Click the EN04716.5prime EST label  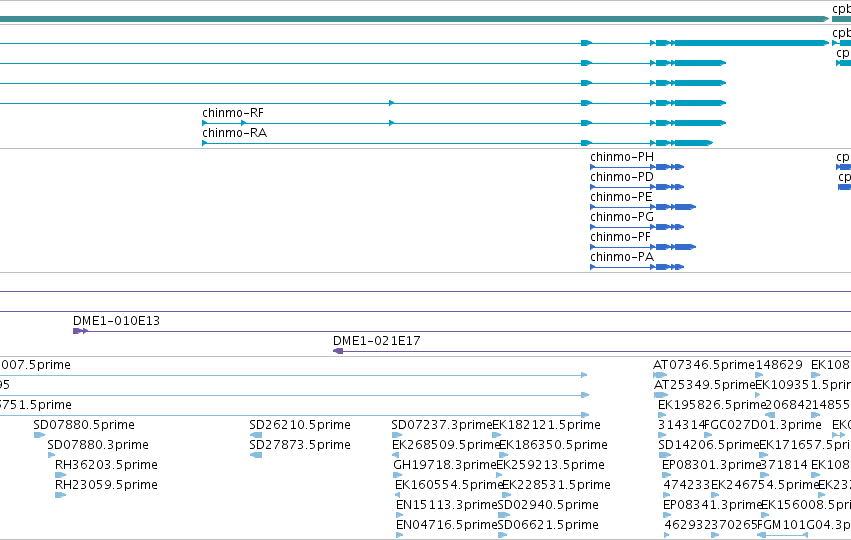447,525
